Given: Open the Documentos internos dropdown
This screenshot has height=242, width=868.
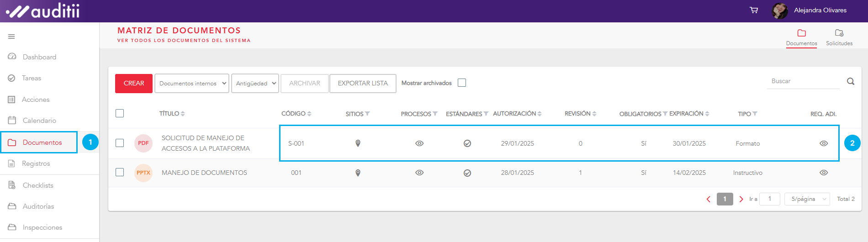Looking at the screenshot, I should [192, 84].
